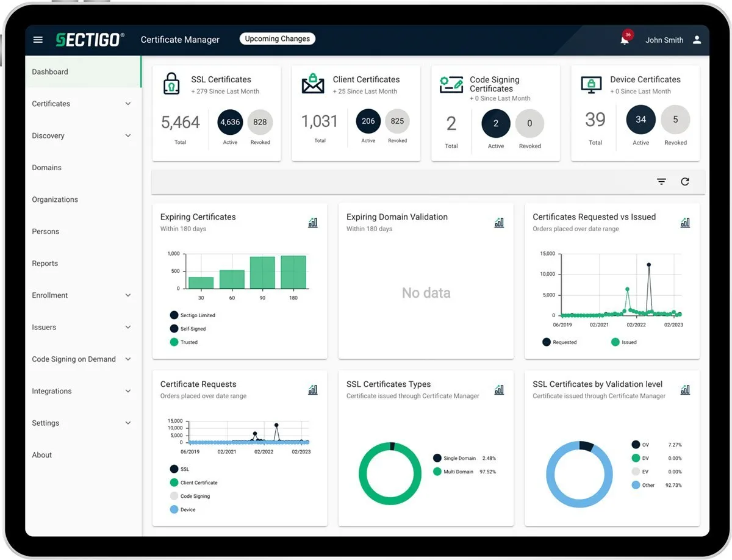Click the Upcoming Changes button
The height and width of the screenshot is (560, 732).
point(278,39)
